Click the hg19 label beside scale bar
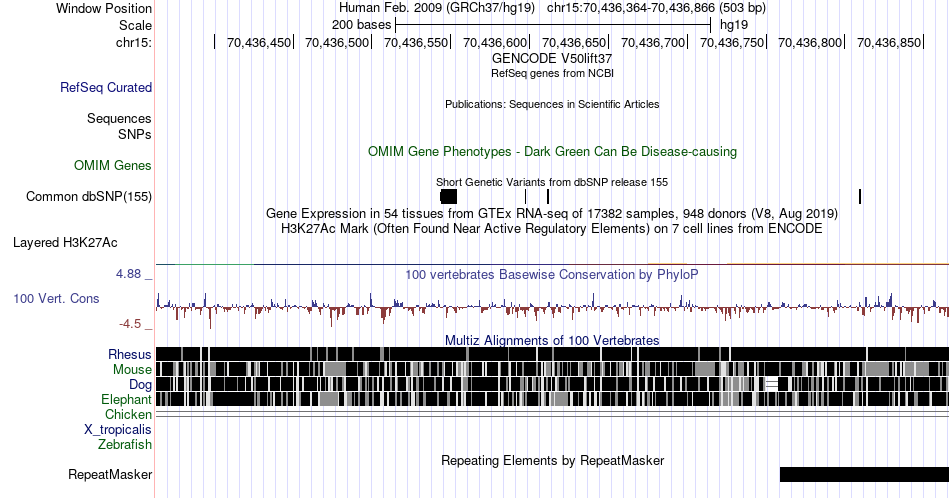 tap(734, 25)
